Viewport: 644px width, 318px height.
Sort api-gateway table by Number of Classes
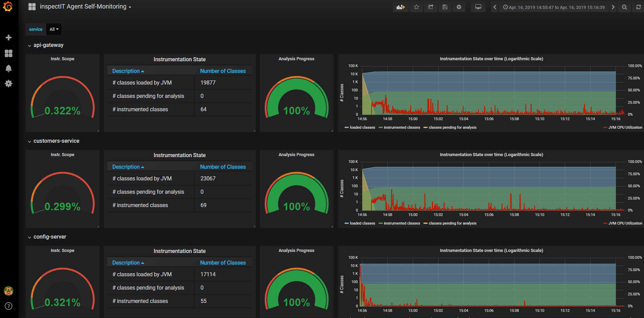coord(223,71)
